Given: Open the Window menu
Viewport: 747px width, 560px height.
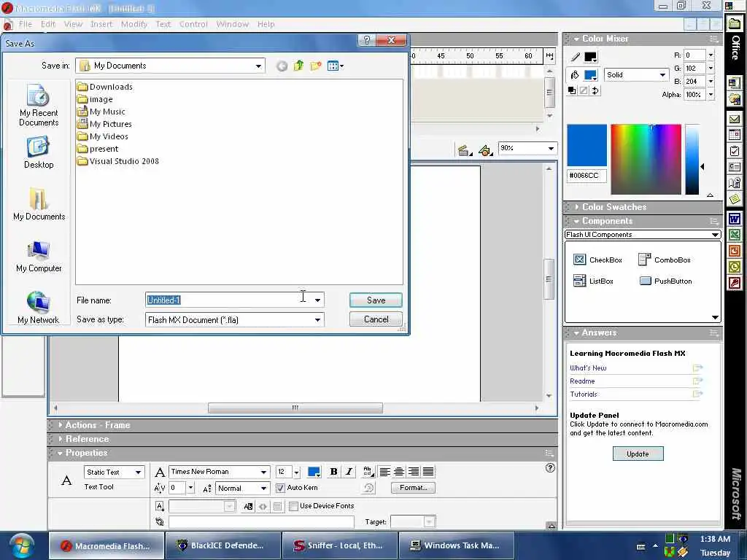Looking at the screenshot, I should 233,24.
